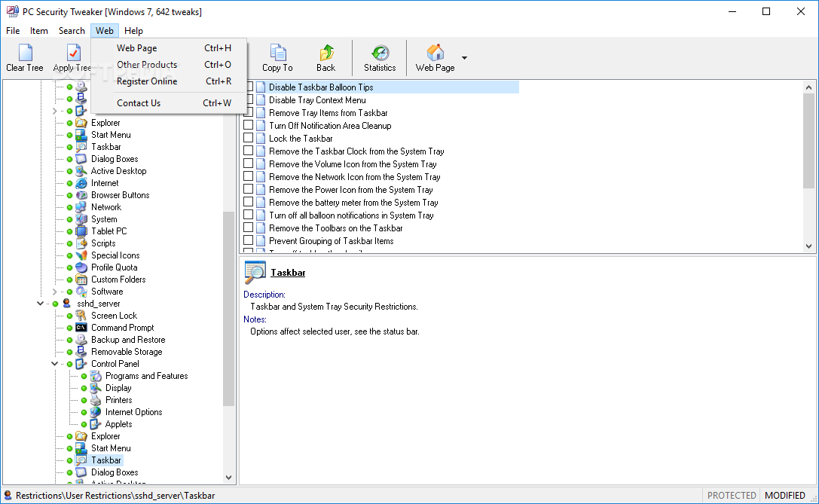Select Disable Tray Context Menu item
The image size is (819, 504).
[x=317, y=99]
